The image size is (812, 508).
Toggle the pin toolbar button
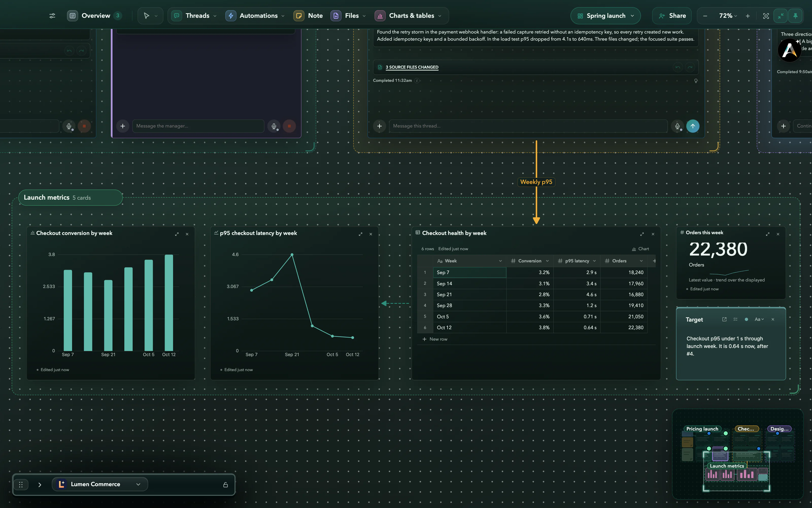[x=795, y=16]
